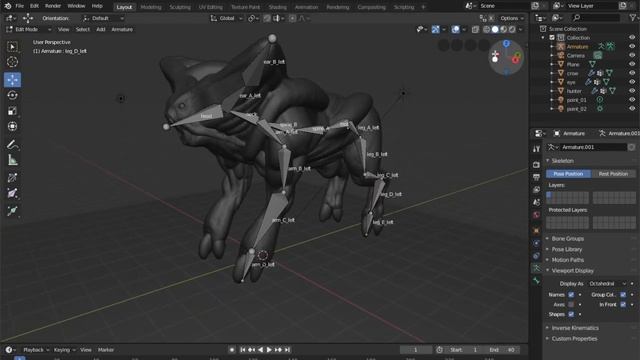Select the Move tool

pyautogui.click(x=12, y=80)
